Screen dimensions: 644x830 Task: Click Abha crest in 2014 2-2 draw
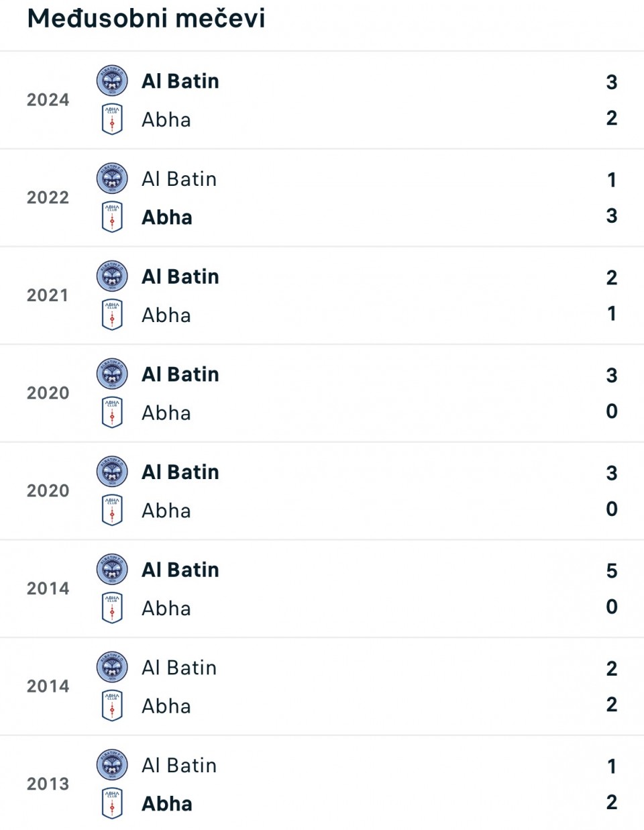coord(112,706)
